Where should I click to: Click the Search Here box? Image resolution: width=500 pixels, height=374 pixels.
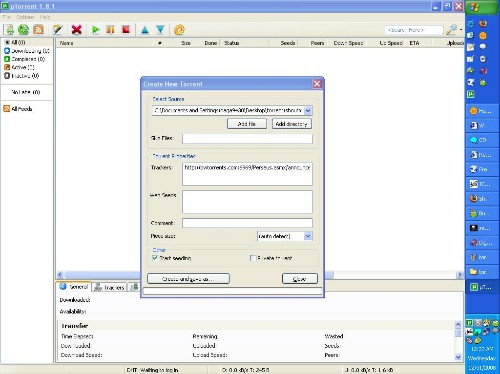click(414, 30)
